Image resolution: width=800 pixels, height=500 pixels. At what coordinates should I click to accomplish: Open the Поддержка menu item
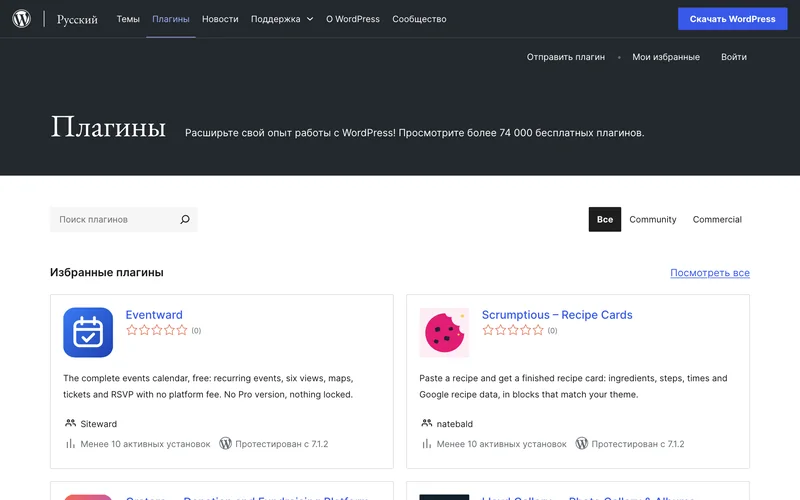(x=276, y=19)
